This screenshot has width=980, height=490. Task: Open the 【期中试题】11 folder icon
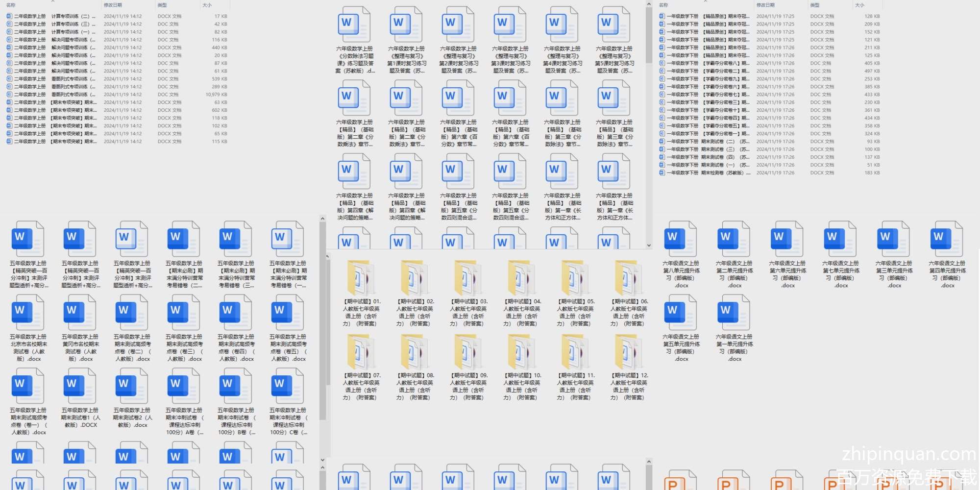pyautogui.click(x=575, y=352)
